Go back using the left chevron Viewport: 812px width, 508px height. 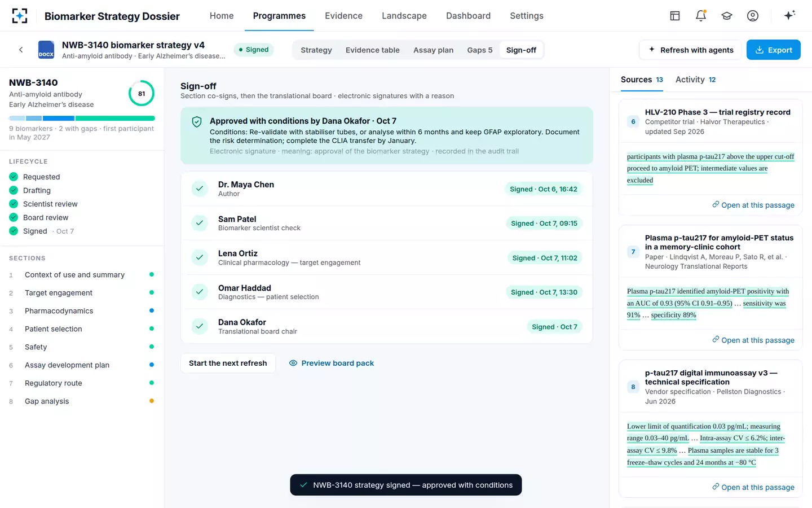pos(21,50)
